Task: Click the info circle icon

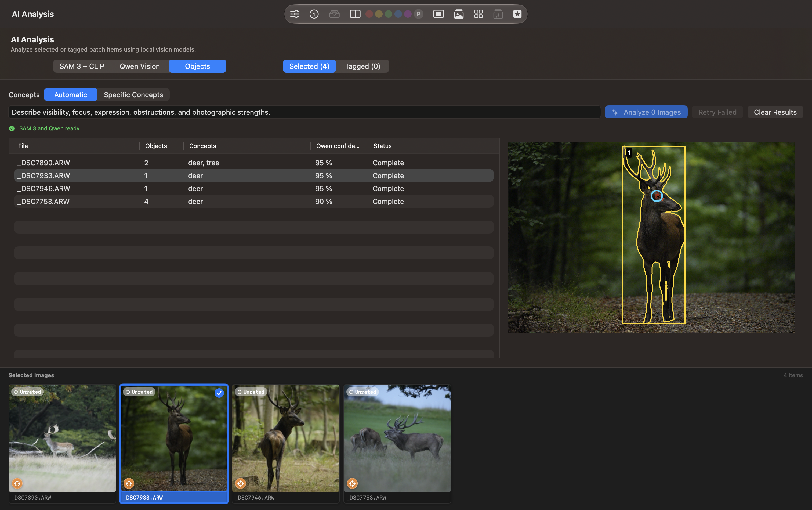Action: tap(314, 14)
